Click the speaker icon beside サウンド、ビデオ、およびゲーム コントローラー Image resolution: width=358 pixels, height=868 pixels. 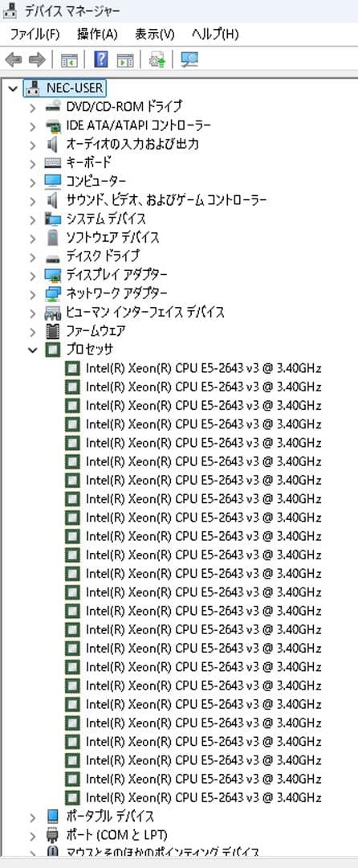53,200
